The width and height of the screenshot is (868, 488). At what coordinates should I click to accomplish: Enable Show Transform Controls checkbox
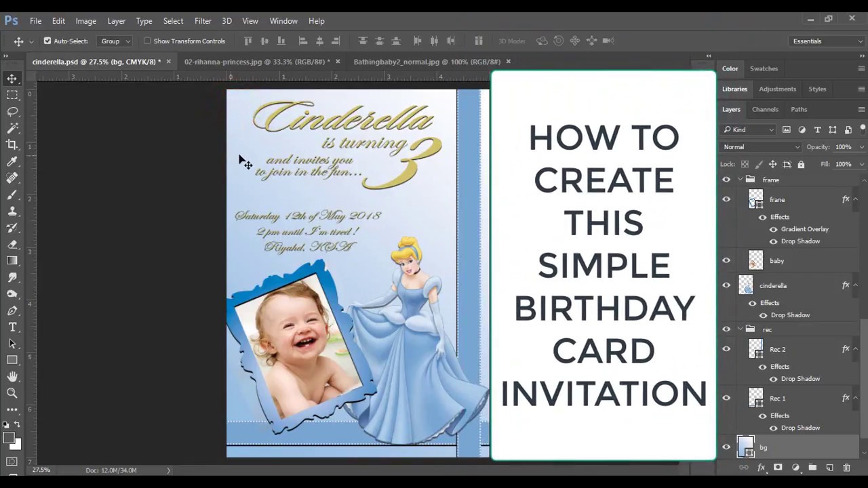(147, 41)
